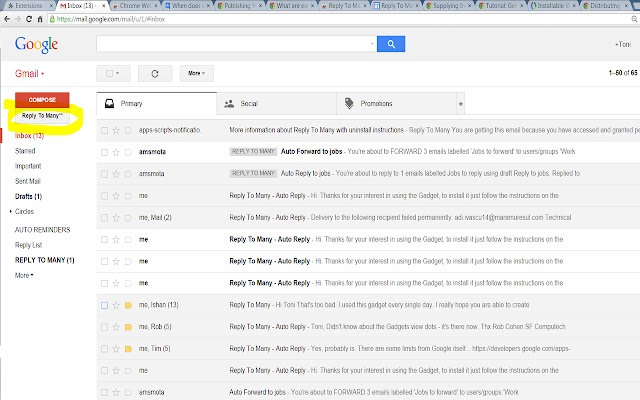Switch to the Primary tab

point(156,104)
